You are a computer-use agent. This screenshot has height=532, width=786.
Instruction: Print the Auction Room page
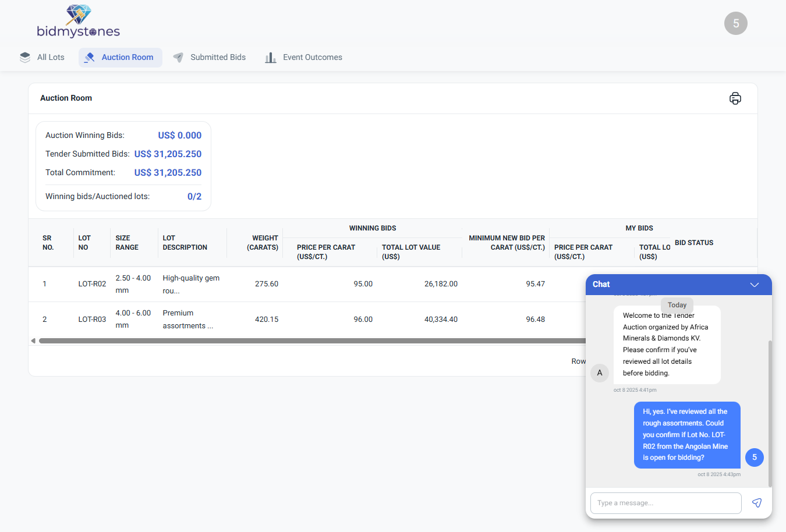[735, 98]
